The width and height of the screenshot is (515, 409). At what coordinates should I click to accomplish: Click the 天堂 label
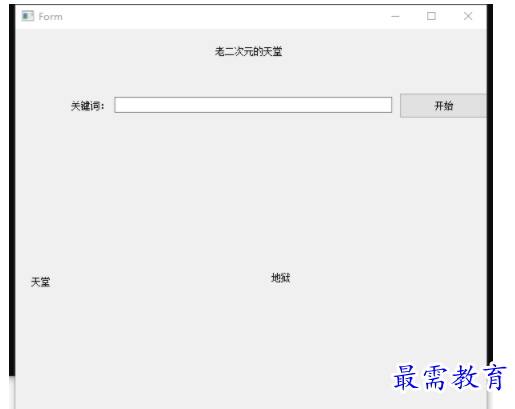[40, 282]
